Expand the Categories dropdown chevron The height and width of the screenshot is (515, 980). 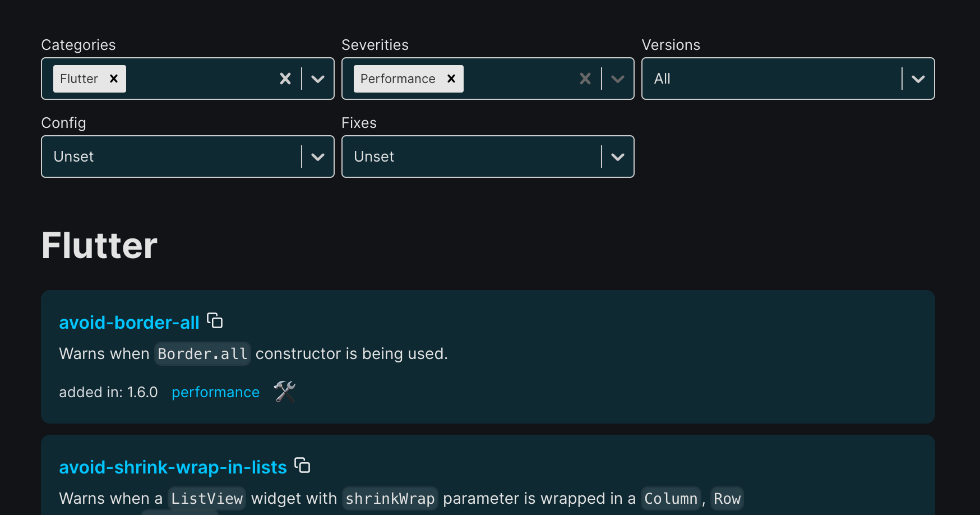click(x=318, y=79)
